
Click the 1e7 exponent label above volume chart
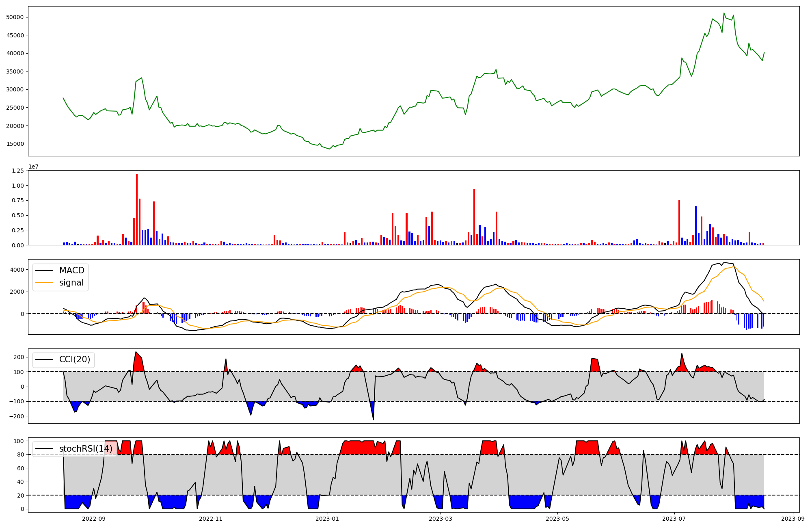click(33, 167)
